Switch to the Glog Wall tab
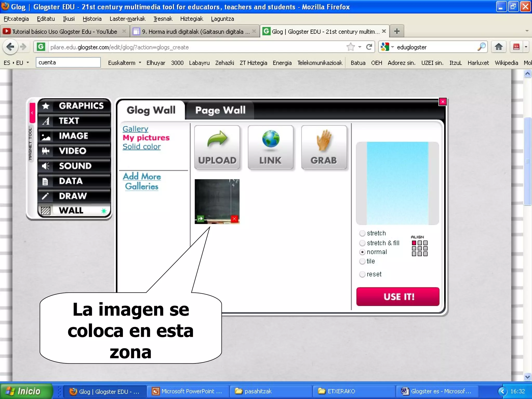 coord(151,110)
